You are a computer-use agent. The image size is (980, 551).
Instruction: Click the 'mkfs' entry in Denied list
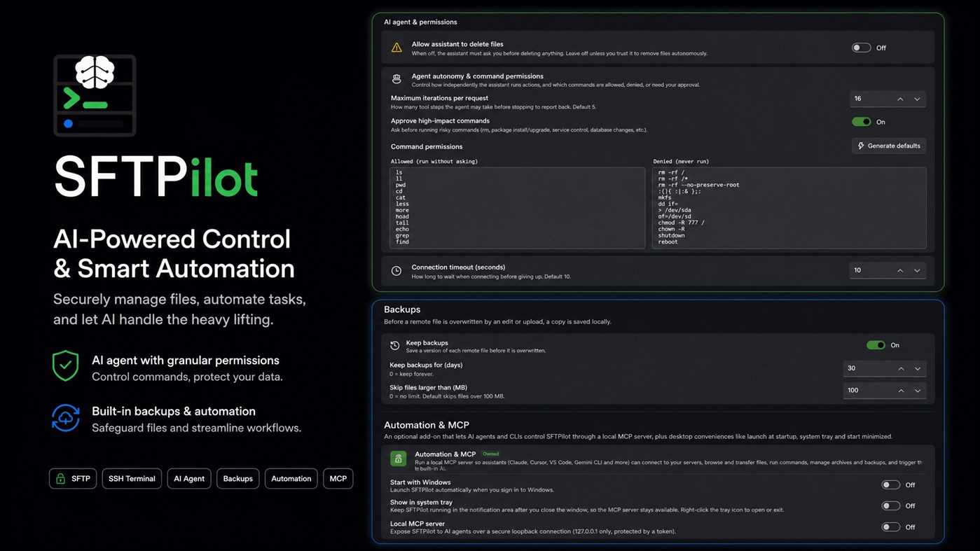[x=665, y=197]
